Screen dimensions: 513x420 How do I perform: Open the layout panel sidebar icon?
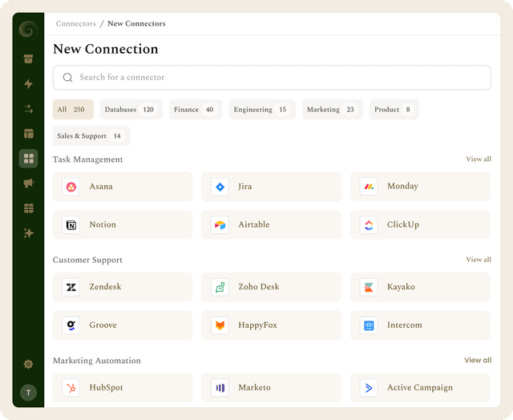pos(29,134)
